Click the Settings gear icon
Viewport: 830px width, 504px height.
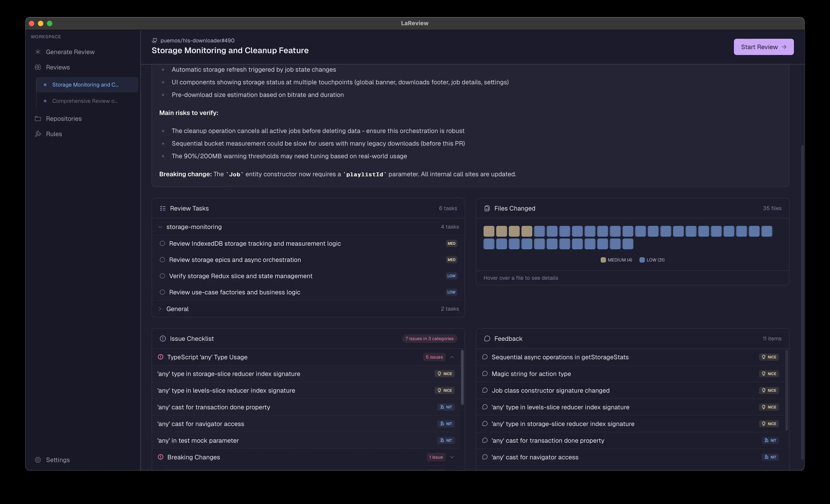point(38,460)
